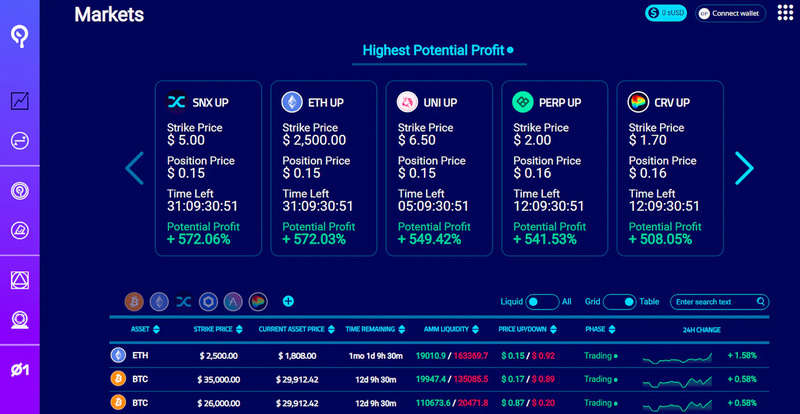Click the Enter search text field
800x414 pixels.
719,302
